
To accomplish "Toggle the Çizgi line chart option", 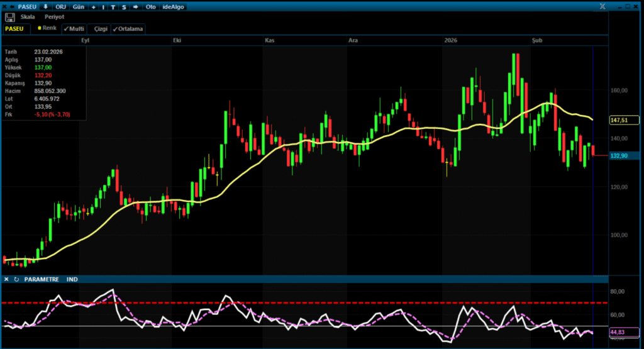I will 101,29.
